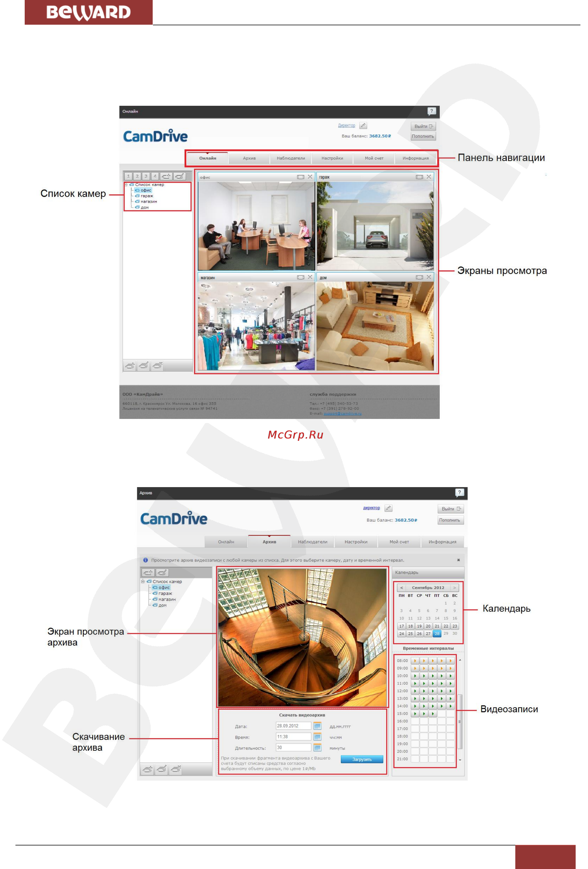This screenshot has width=588, height=869.
Task: Edit camera icon at bottom of Онлайн sidebar
Action: pyautogui.click(x=144, y=366)
